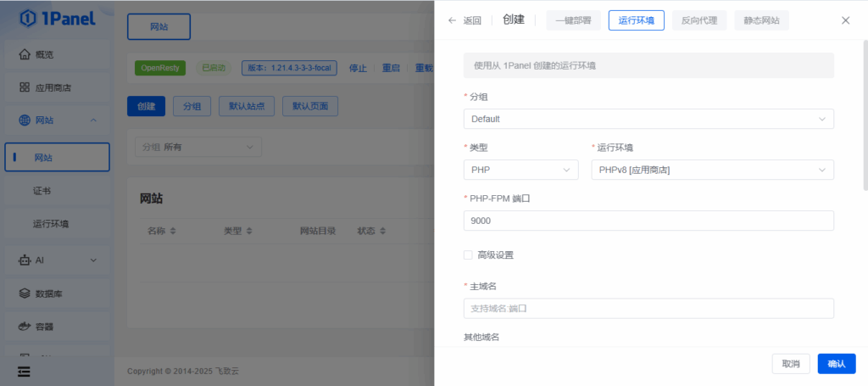Click the 返回 back arrow icon
The image size is (868, 386).
point(452,20)
